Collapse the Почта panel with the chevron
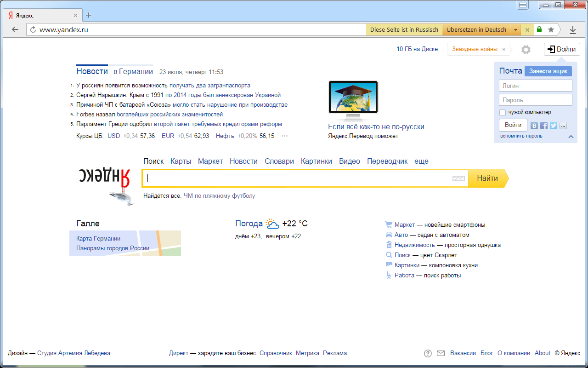Viewport: 588px width, 368px height. (x=571, y=137)
